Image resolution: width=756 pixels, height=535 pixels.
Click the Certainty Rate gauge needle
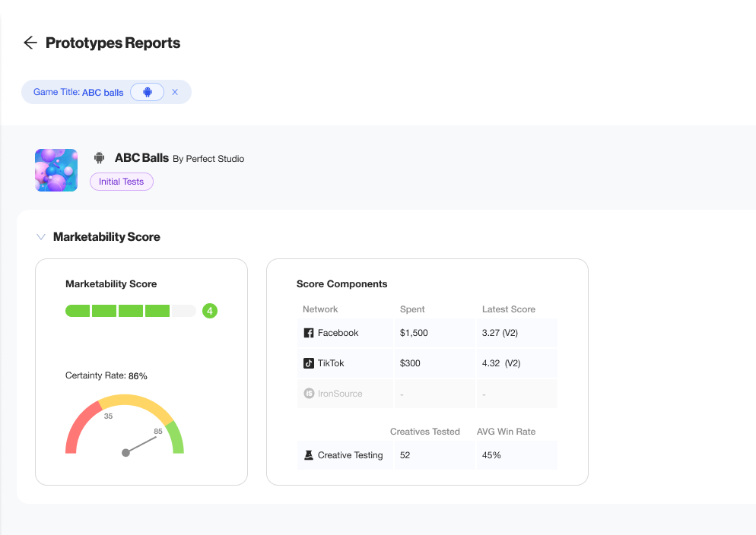pos(141,445)
